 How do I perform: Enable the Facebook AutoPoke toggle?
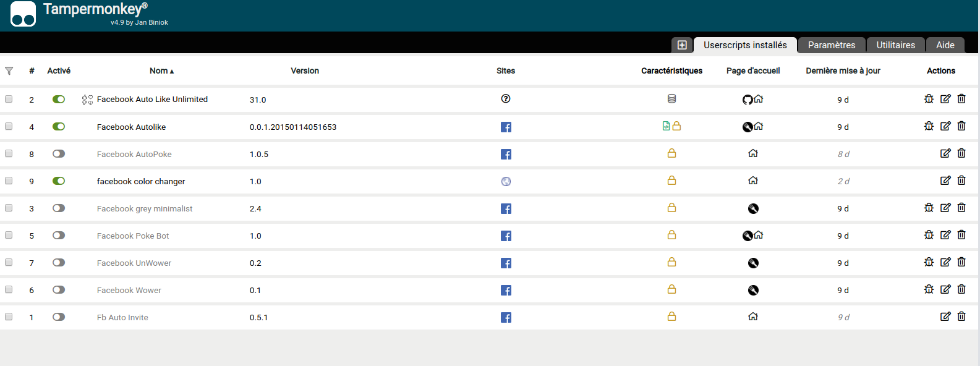pos(59,153)
